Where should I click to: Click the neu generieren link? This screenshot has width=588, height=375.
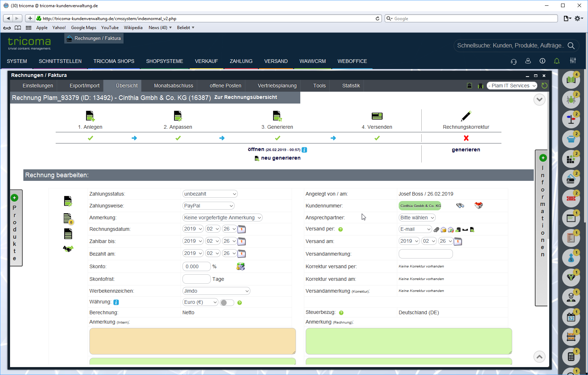281,158
